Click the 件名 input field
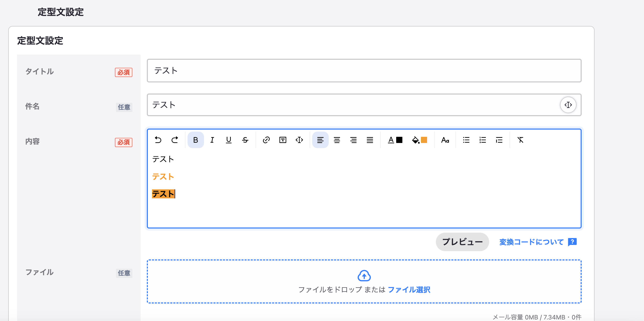Screen dimensions: 644x321 pyautogui.click(x=364, y=105)
